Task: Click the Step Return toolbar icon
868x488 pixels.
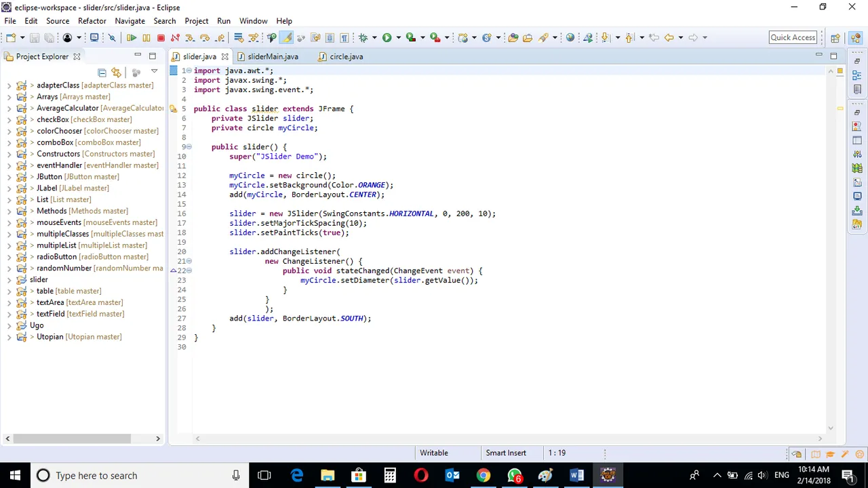Action: coord(220,38)
